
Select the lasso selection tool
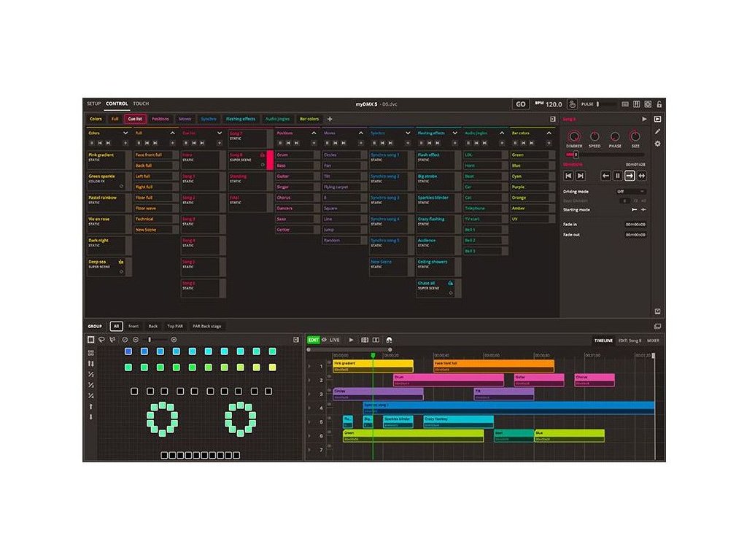coord(101,340)
